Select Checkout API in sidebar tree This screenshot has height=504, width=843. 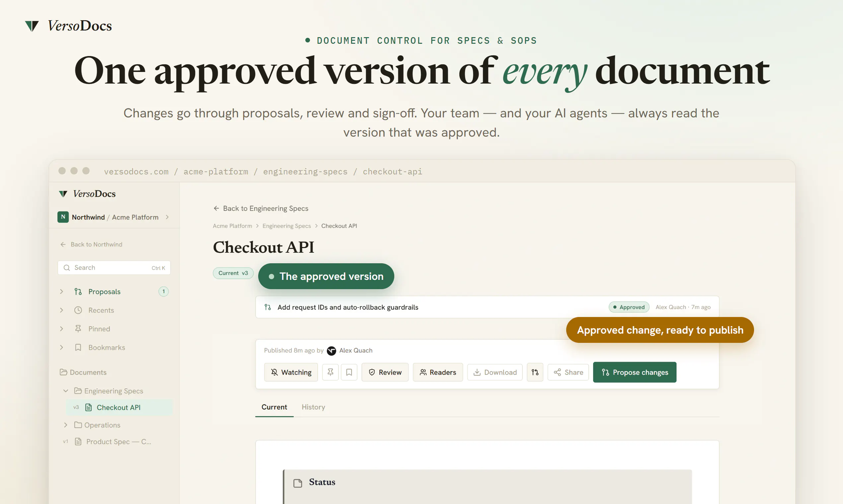(119, 407)
